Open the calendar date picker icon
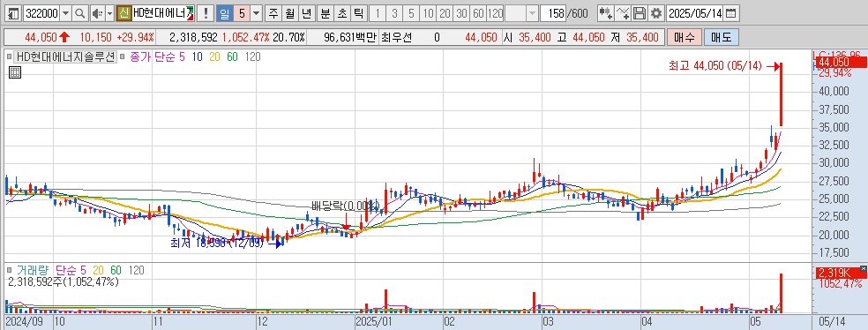The height and width of the screenshot is (330, 868). [x=730, y=12]
